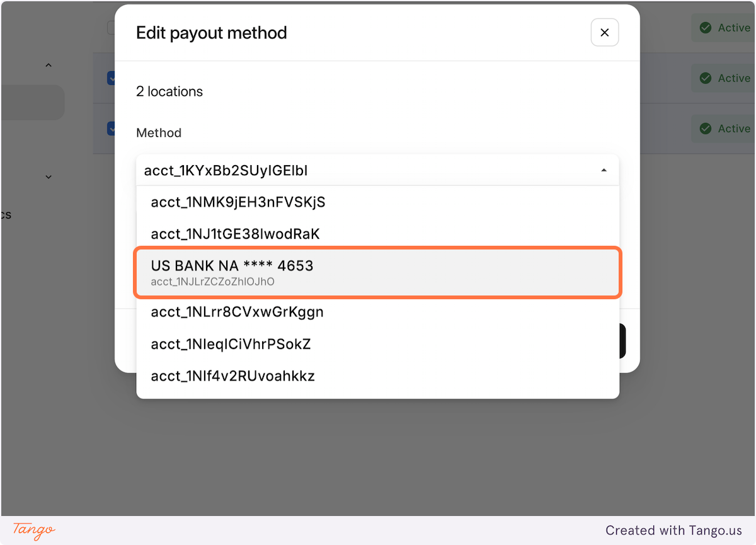Uncheck the blue checkbox on the first highlighted row
The width and height of the screenshot is (756, 545).
[x=112, y=78]
